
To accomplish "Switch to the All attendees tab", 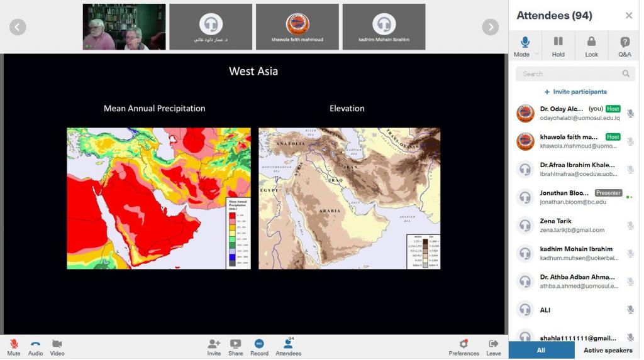I will click(x=541, y=350).
